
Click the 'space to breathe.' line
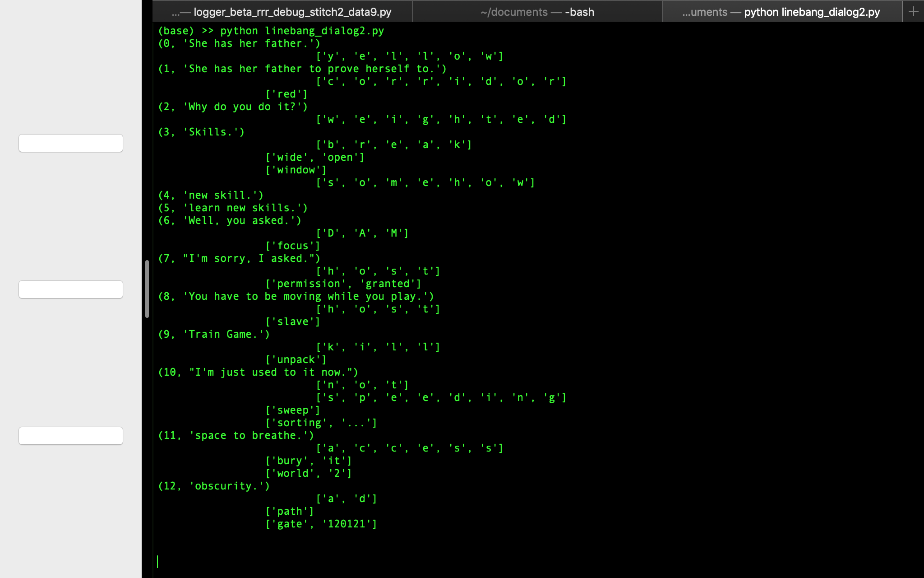[x=236, y=435]
